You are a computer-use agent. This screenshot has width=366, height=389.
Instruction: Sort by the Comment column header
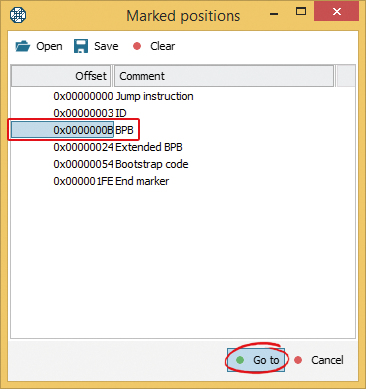(x=224, y=76)
